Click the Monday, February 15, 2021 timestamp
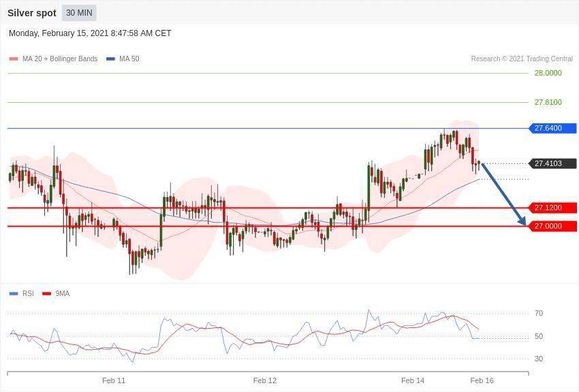The height and width of the screenshot is (392, 579). pyautogui.click(x=90, y=33)
